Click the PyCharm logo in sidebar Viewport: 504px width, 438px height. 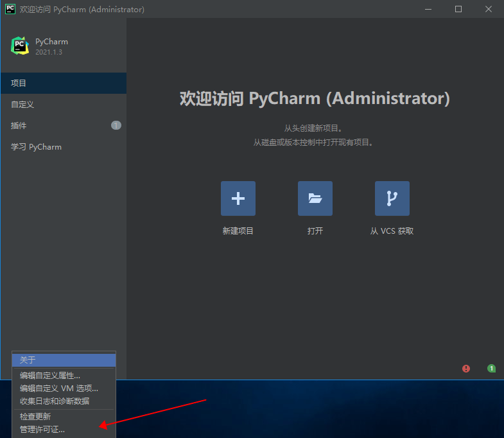coord(20,46)
